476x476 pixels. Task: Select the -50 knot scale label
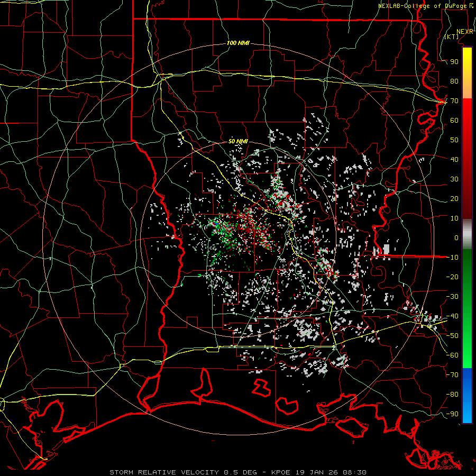point(452,336)
